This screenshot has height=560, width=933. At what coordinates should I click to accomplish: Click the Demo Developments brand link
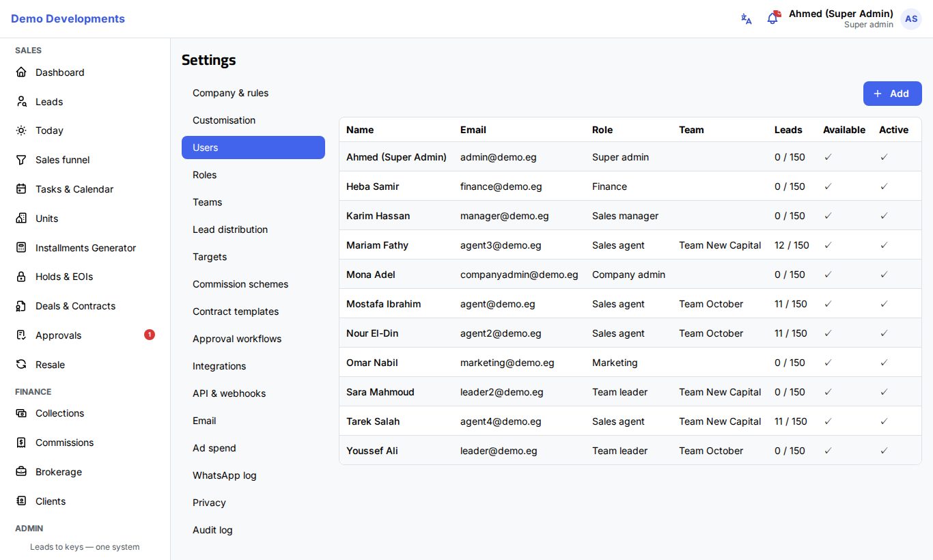click(68, 19)
